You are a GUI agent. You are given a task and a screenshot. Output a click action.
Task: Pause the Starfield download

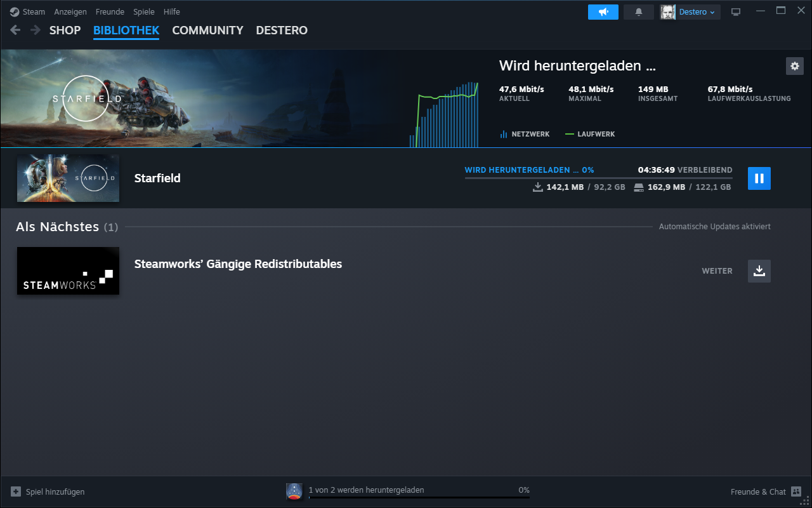759,178
